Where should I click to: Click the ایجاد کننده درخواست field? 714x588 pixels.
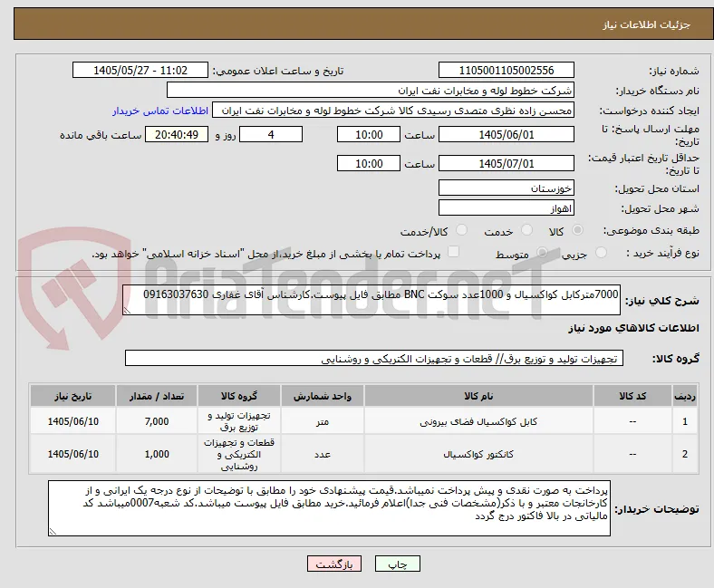393,111
